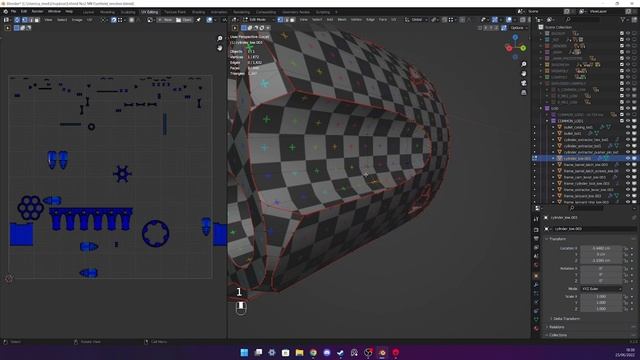
Task: Select face select mode in 3D viewport
Action: [292, 20]
